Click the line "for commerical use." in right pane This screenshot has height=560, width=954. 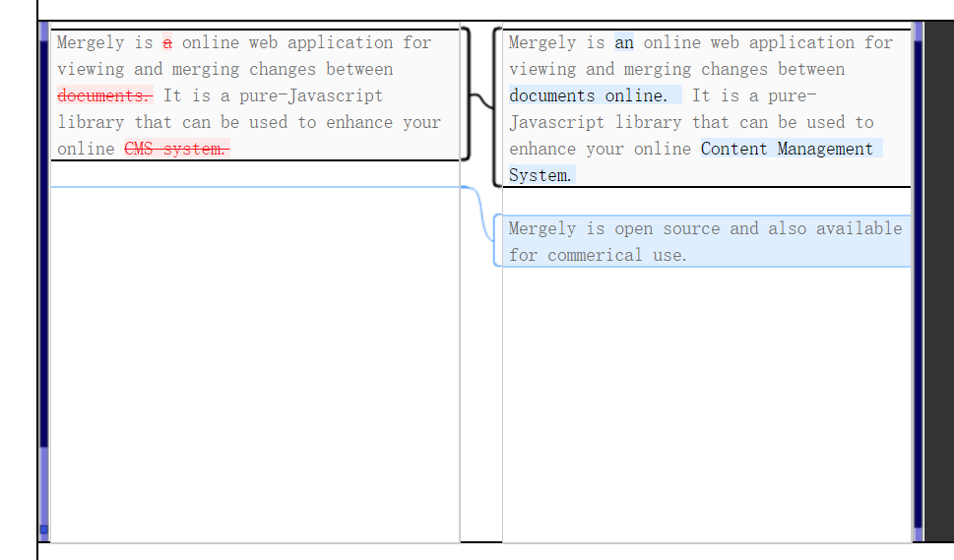click(x=598, y=255)
